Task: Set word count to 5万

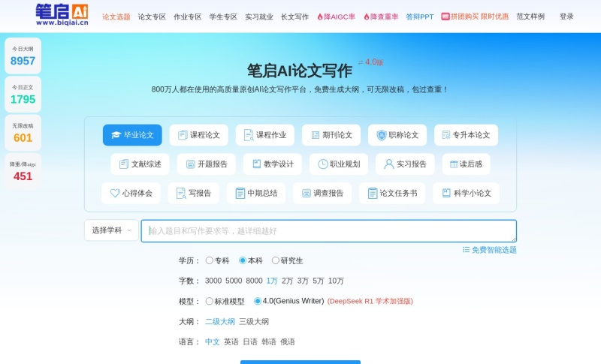Action: [x=318, y=281]
